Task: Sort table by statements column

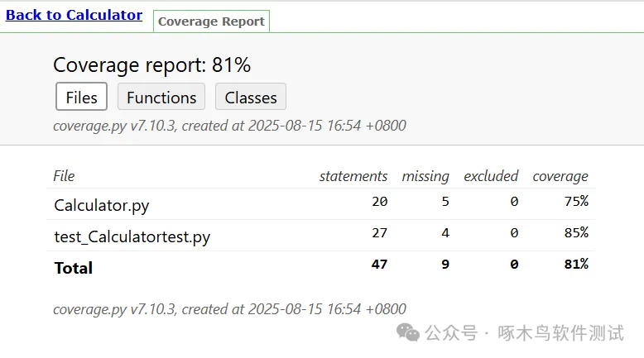Action: click(353, 175)
